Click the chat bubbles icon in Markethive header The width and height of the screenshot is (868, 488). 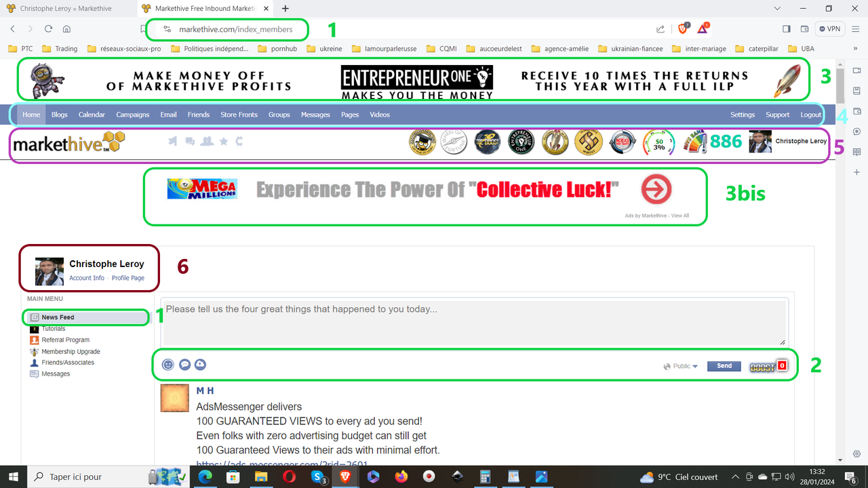tap(190, 141)
